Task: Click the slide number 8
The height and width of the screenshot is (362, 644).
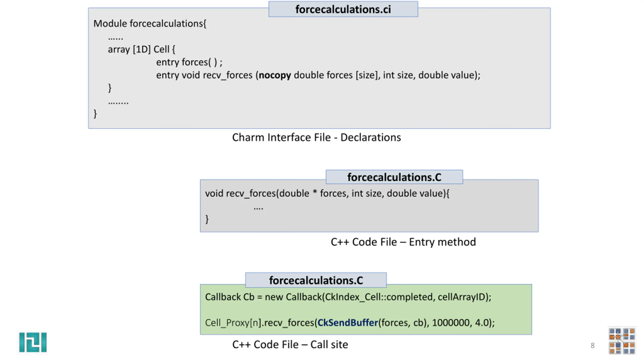Action: click(x=592, y=346)
